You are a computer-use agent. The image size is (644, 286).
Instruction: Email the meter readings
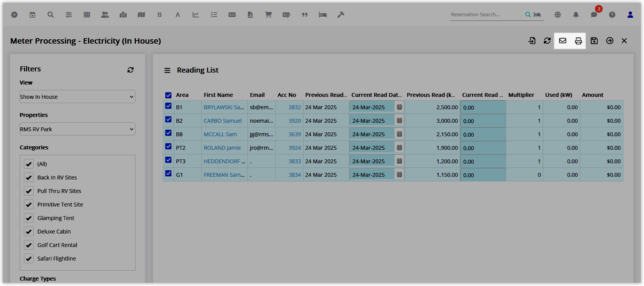coord(563,41)
